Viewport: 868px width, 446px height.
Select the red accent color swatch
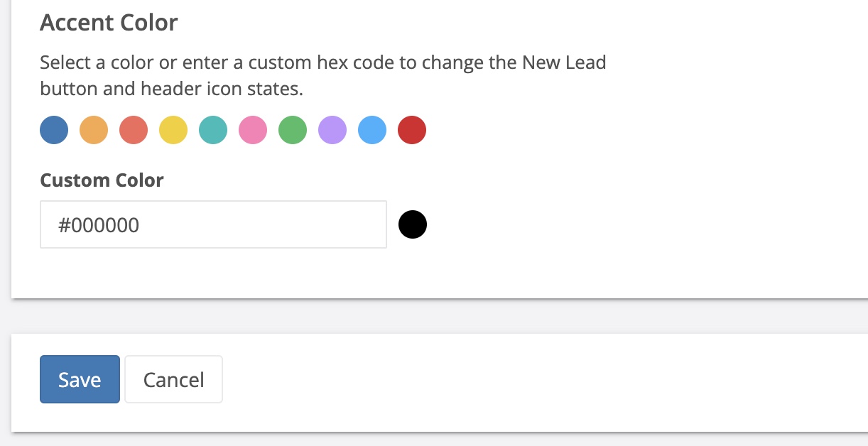(x=412, y=131)
